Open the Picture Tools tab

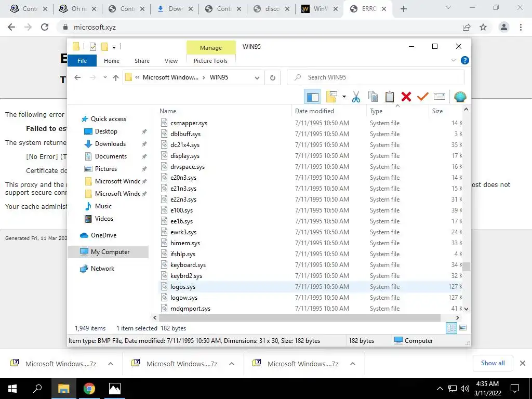point(211,61)
